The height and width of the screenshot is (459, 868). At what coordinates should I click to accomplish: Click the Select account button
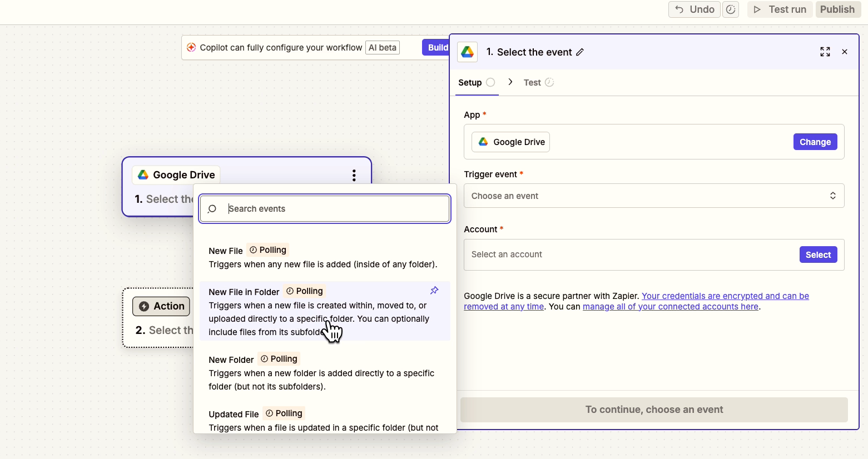819,255
